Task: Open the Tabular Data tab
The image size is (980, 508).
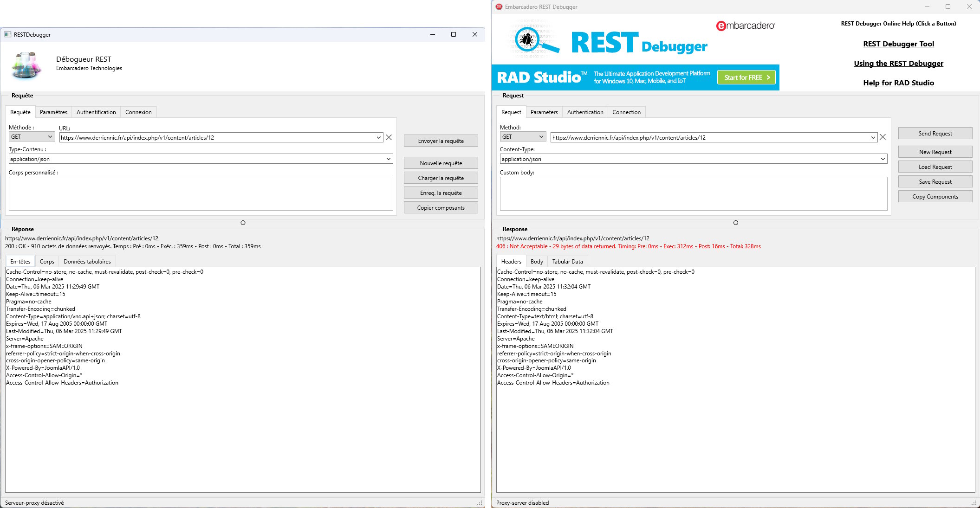Action: click(567, 262)
